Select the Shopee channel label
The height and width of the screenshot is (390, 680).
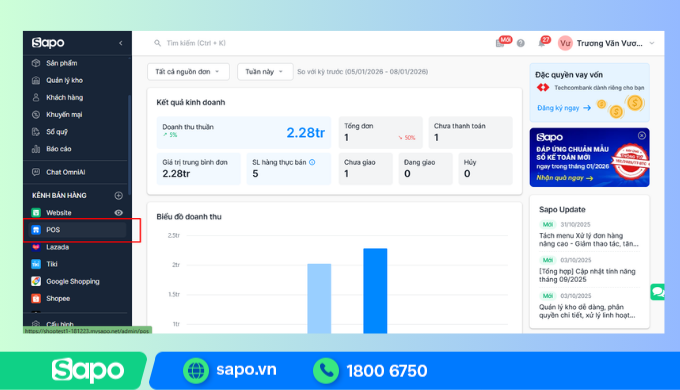pyautogui.click(x=58, y=298)
